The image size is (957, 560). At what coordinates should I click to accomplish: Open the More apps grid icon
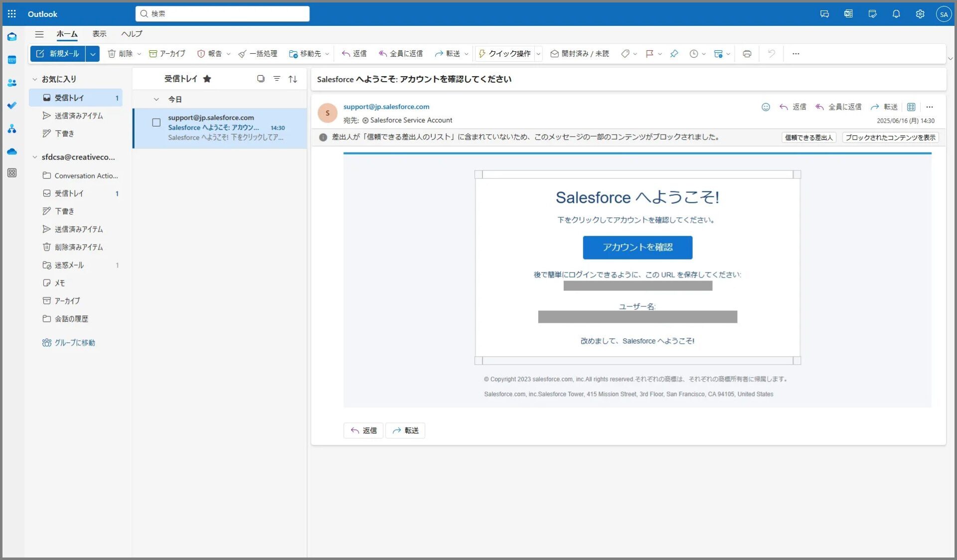coord(12,173)
